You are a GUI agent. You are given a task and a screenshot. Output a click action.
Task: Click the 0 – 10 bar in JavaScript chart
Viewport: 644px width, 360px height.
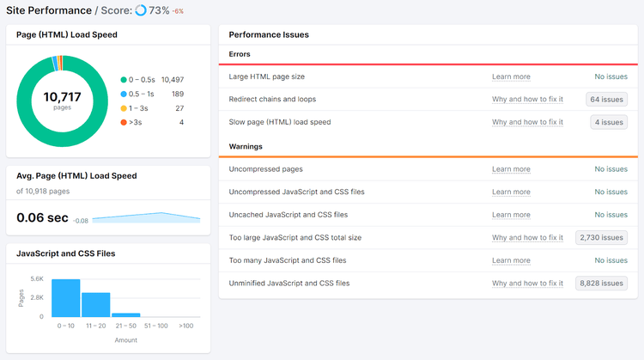pyautogui.click(x=66, y=298)
